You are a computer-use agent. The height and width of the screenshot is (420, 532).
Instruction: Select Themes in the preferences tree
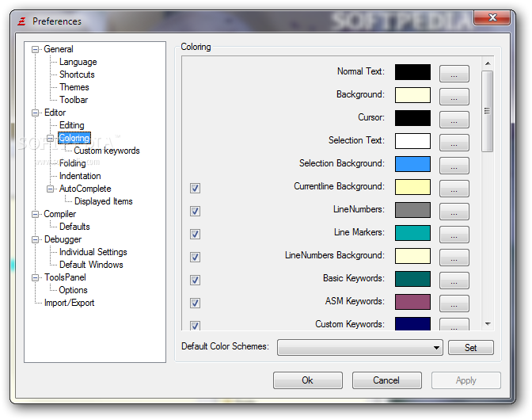[74, 87]
